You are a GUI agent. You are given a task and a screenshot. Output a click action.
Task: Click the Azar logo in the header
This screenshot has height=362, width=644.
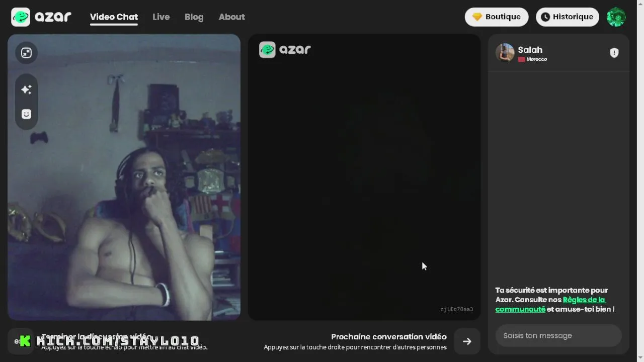pos(41,17)
